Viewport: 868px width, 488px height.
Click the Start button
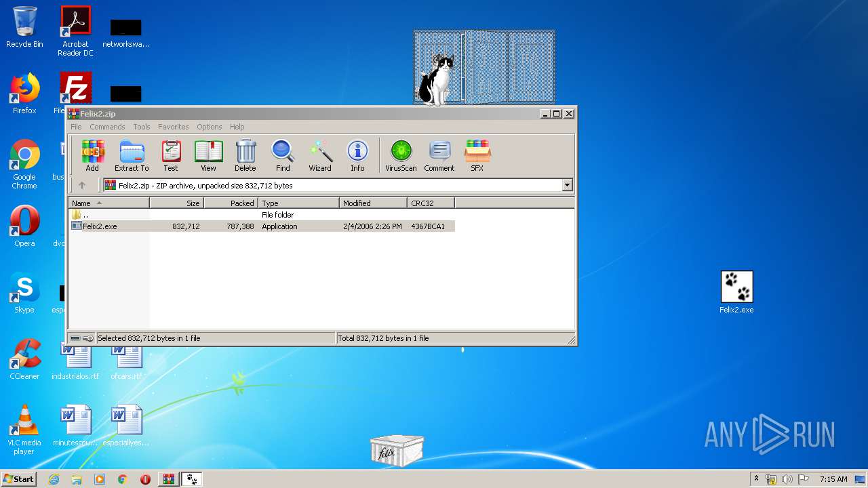(19, 479)
